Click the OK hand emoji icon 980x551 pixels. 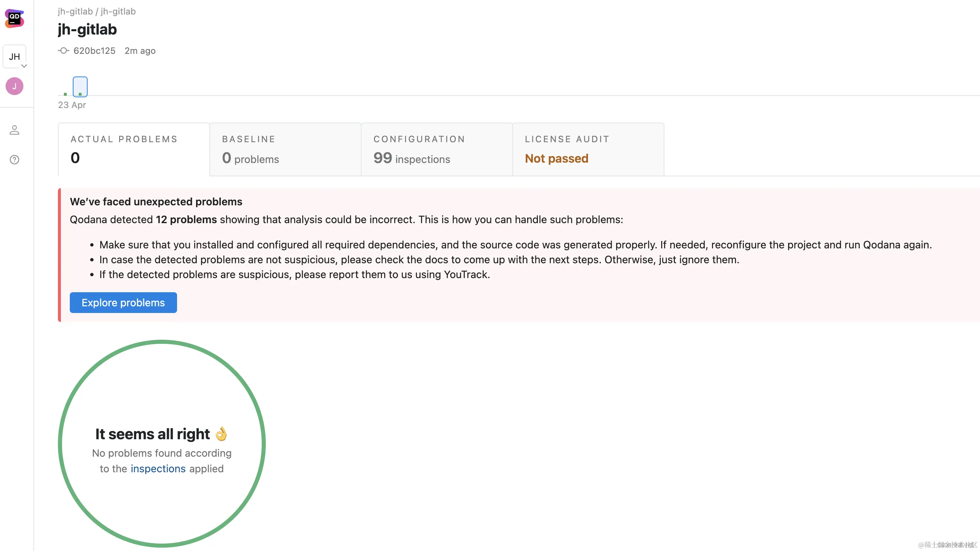coord(221,434)
